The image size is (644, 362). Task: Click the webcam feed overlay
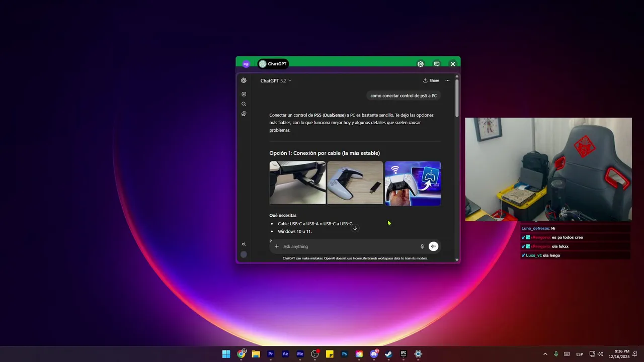(548, 169)
